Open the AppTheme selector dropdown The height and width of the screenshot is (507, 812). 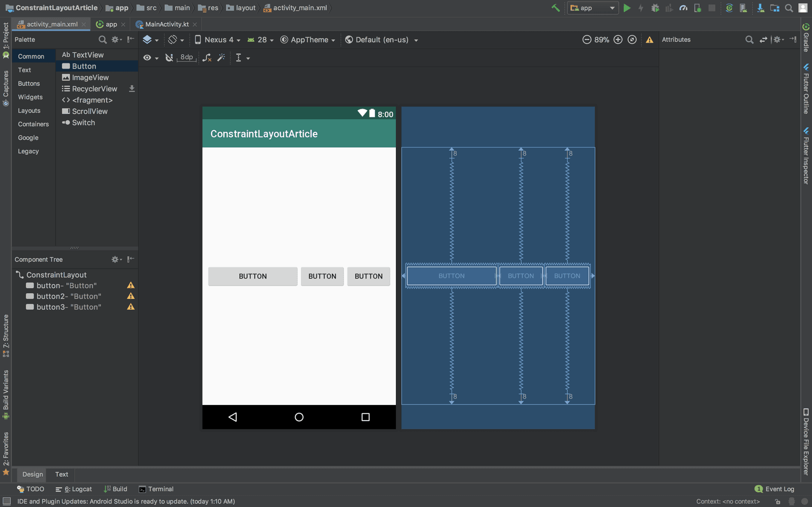pyautogui.click(x=307, y=40)
